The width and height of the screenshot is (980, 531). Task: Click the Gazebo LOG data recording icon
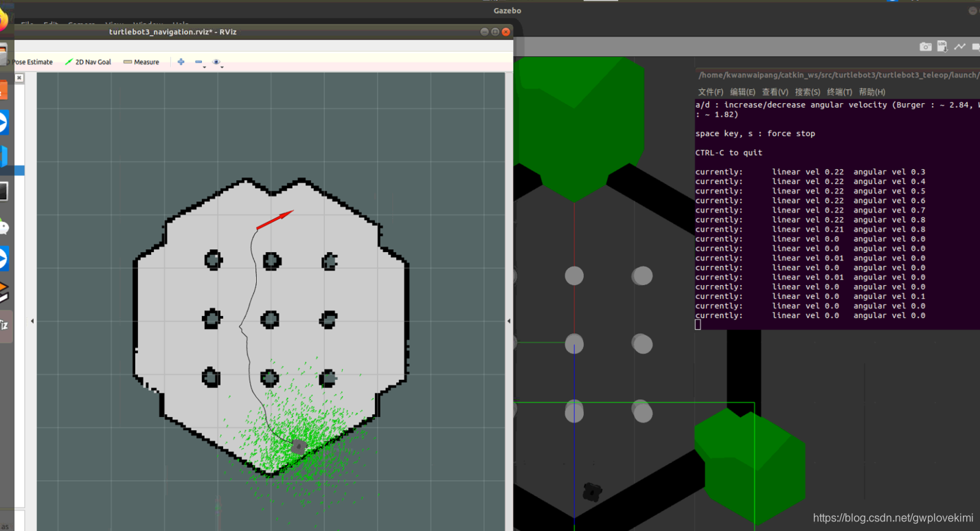click(x=942, y=47)
